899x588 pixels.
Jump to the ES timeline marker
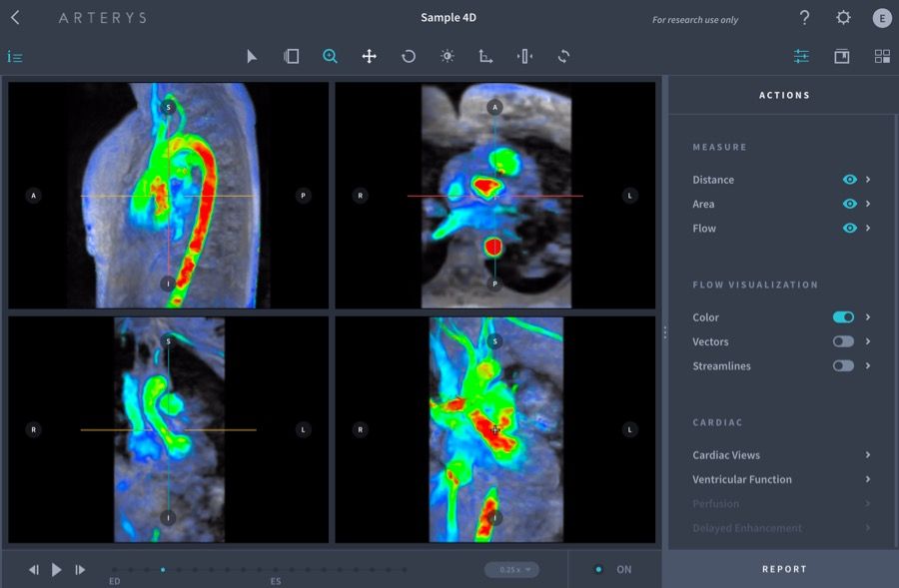pyautogui.click(x=275, y=571)
